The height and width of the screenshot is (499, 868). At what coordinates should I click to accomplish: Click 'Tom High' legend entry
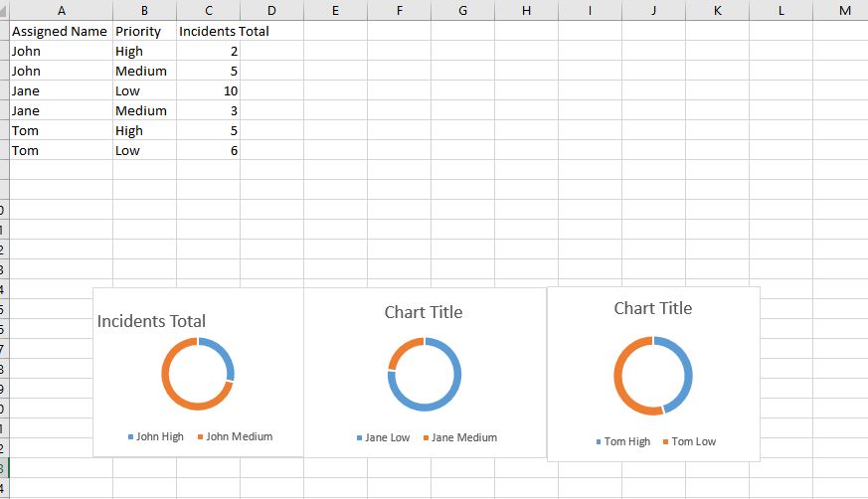[622, 441]
